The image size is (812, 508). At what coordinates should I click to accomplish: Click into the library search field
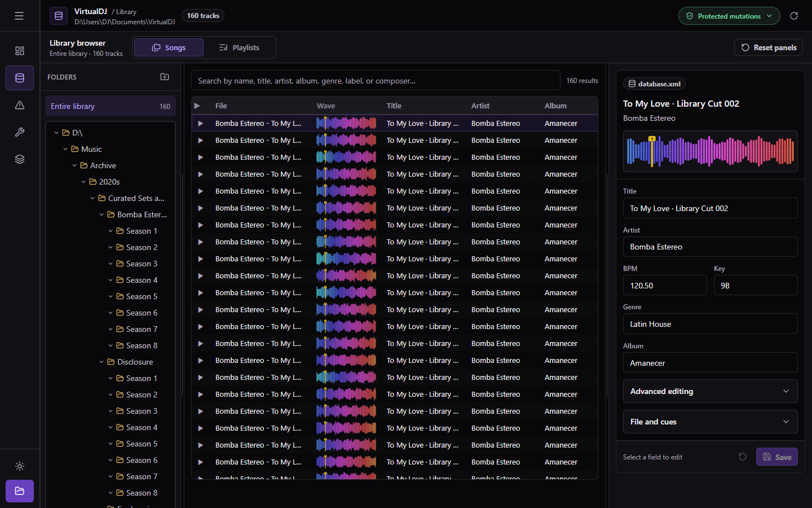click(376, 81)
